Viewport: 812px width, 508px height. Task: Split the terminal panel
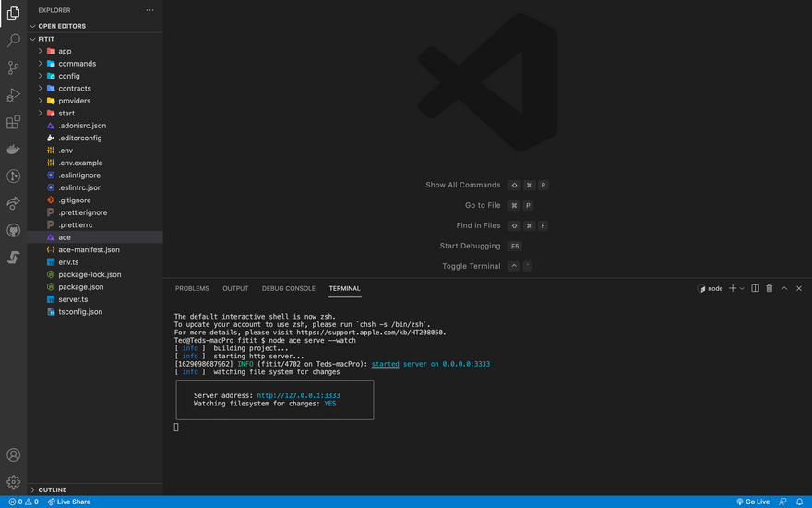click(x=755, y=288)
